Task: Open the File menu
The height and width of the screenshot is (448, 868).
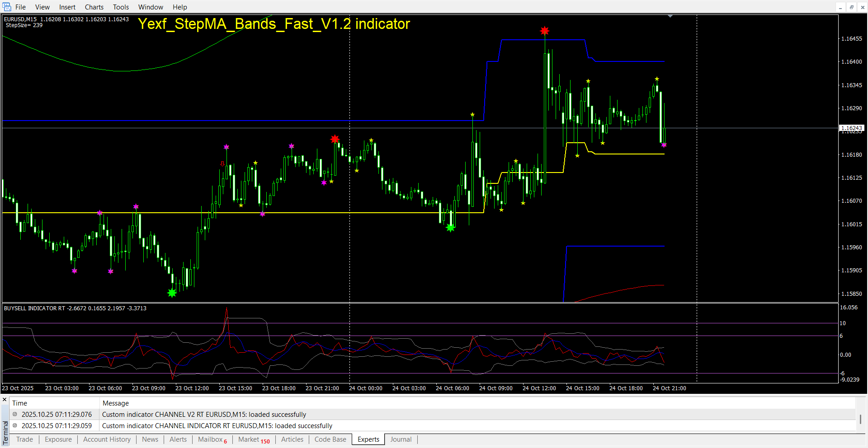Action: coord(20,7)
